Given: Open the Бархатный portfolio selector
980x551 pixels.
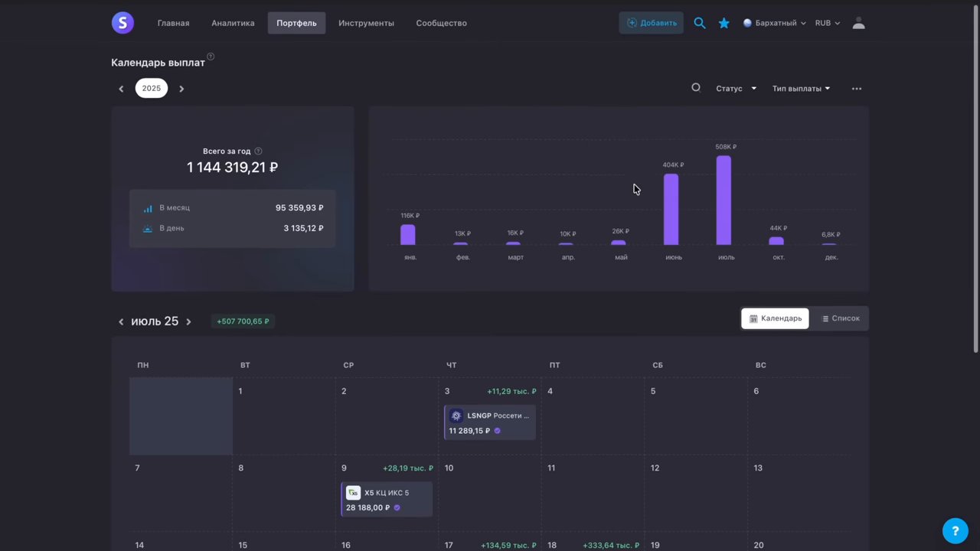Looking at the screenshot, I should point(774,23).
